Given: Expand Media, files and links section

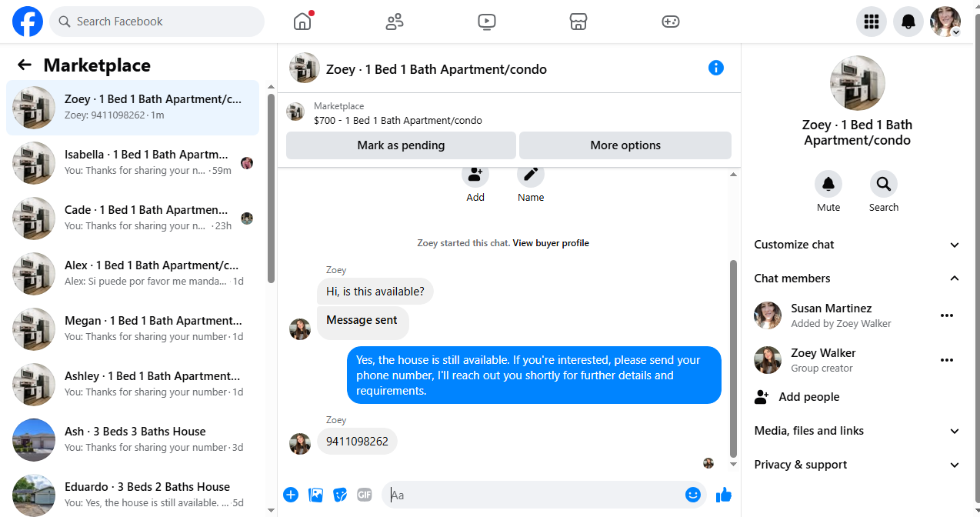Looking at the screenshot, I should (x=857, y=431).
